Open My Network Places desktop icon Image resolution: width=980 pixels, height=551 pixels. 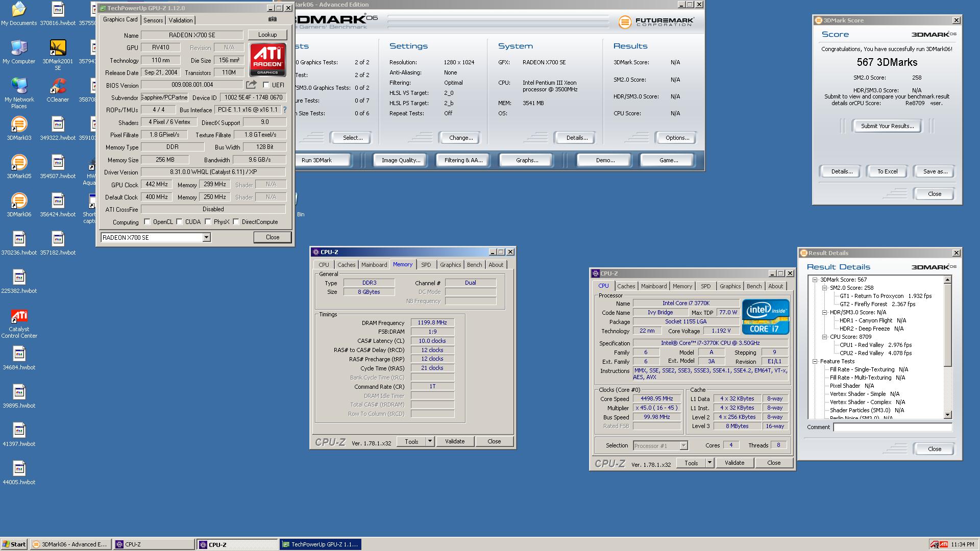[19, 93]
